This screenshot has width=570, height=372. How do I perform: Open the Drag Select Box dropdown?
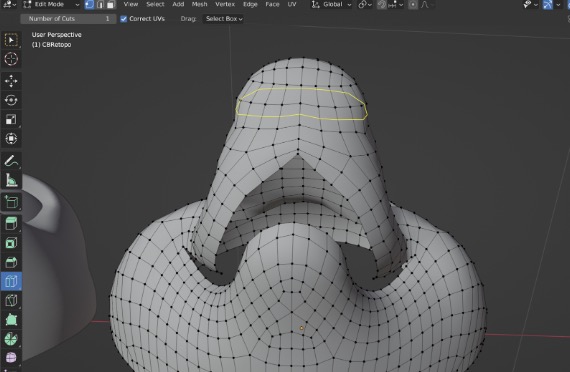point(223,19)
